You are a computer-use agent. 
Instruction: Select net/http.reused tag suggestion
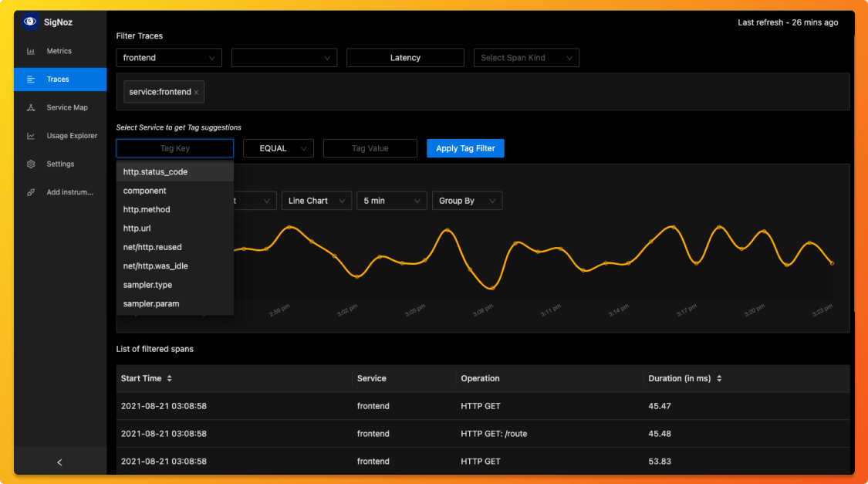[175, 247]
